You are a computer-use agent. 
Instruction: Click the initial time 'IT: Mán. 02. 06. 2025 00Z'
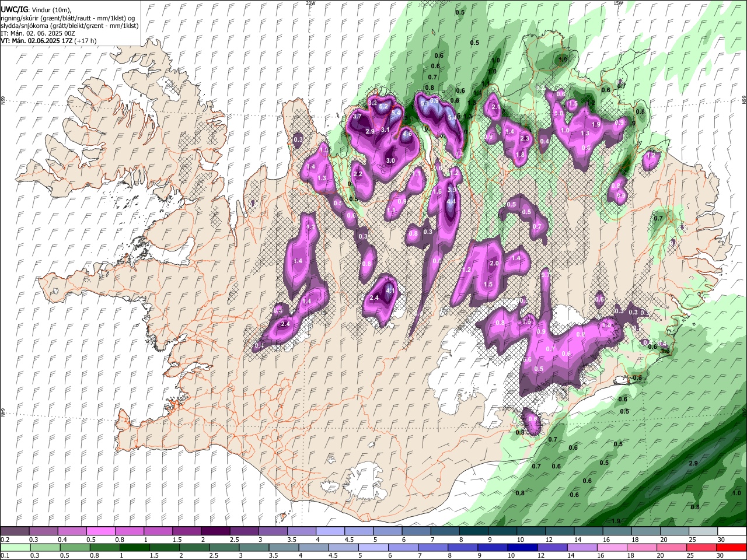38,33
